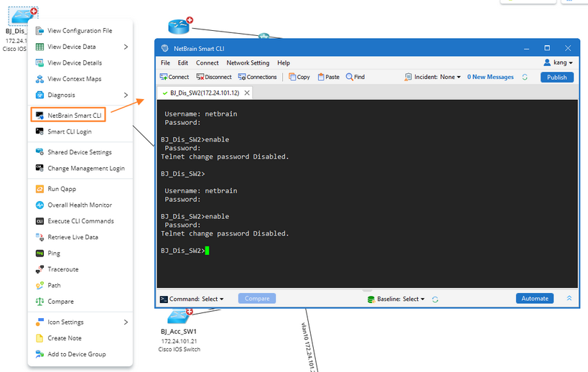Click the Ping icon in context menu
This screenshot has width=588, height=372.
coord(39,254)
